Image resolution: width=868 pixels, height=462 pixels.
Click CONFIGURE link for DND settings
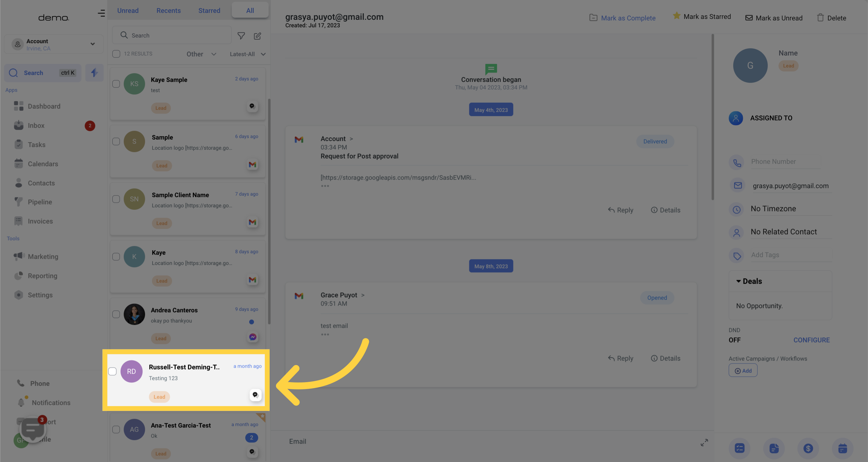811,340
